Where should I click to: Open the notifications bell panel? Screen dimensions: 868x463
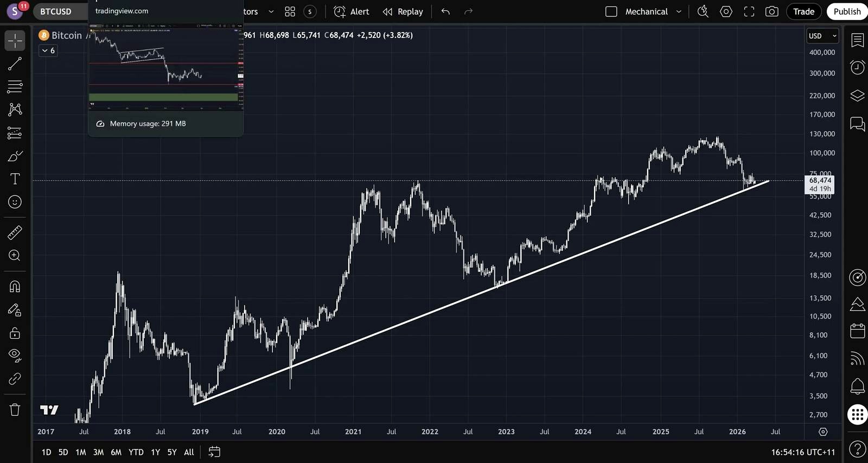pos(857,386)
